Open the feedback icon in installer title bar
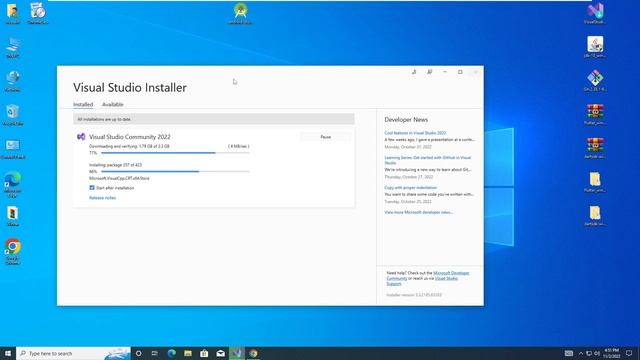The image size is (640, 360). [429, 72]
